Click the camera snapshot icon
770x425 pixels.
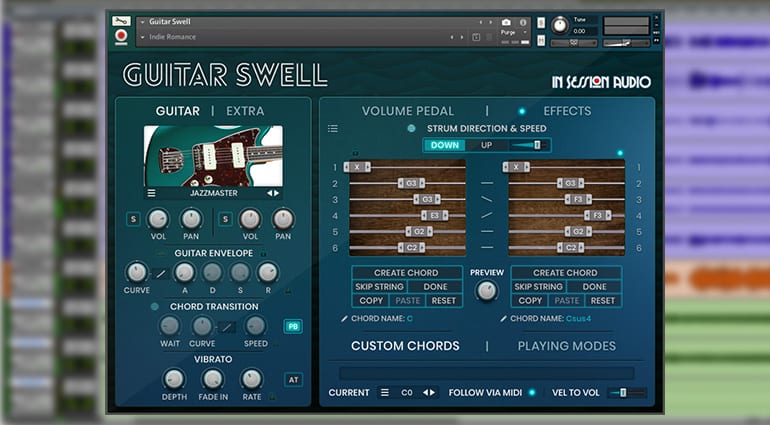[x=506, y=22]
